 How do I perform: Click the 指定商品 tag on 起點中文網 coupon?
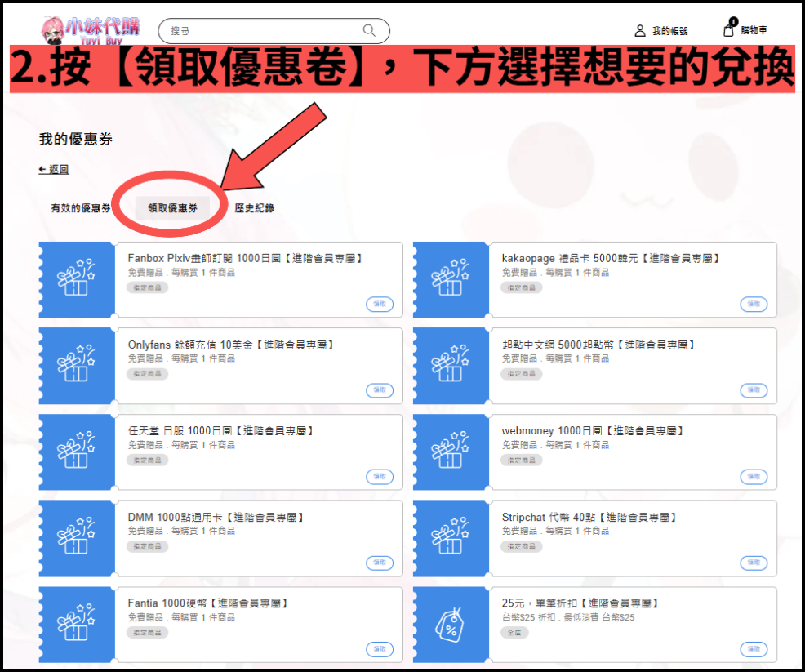(522, 374)
